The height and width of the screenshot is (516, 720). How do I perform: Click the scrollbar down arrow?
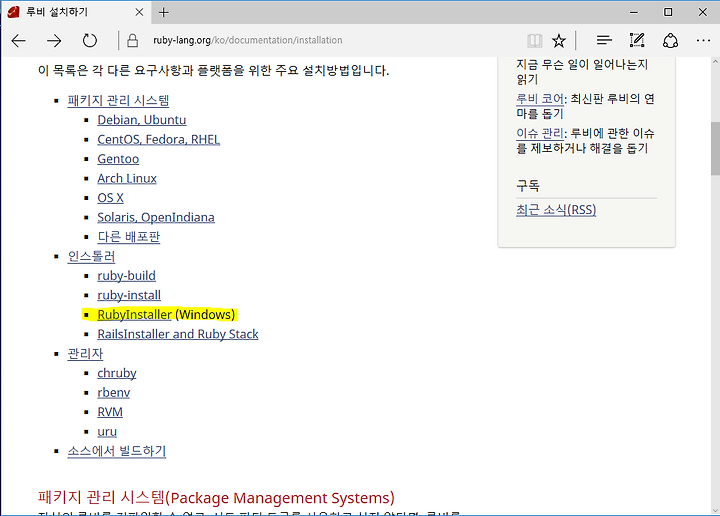pos(715,510)
